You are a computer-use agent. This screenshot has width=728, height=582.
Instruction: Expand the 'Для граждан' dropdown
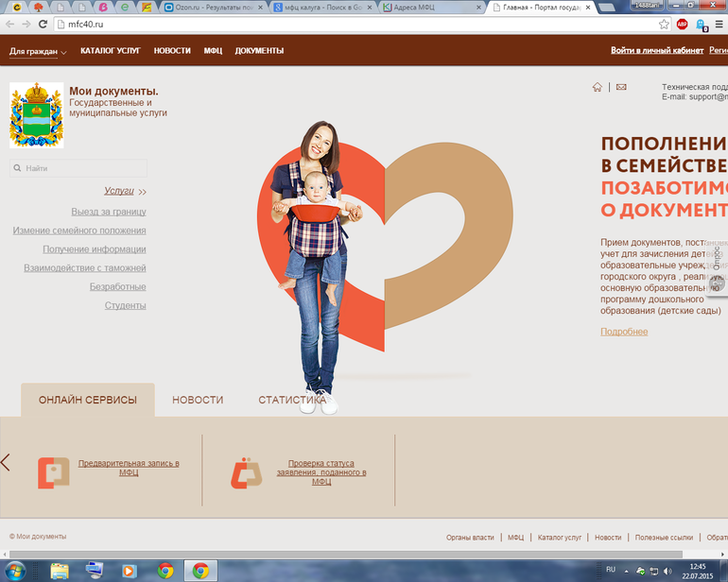(x=38, y=51)
